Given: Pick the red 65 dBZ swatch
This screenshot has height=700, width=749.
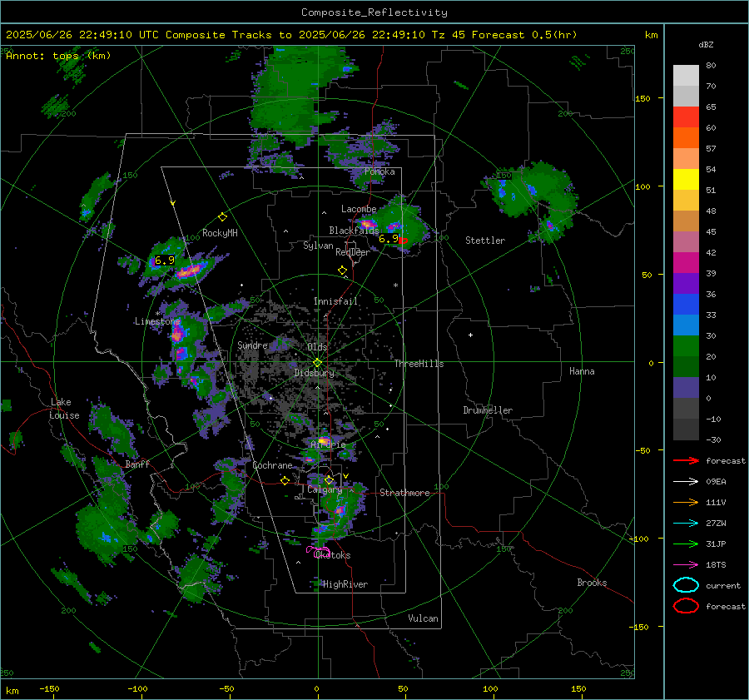Looking at the screenshot, I should [686, 117].
